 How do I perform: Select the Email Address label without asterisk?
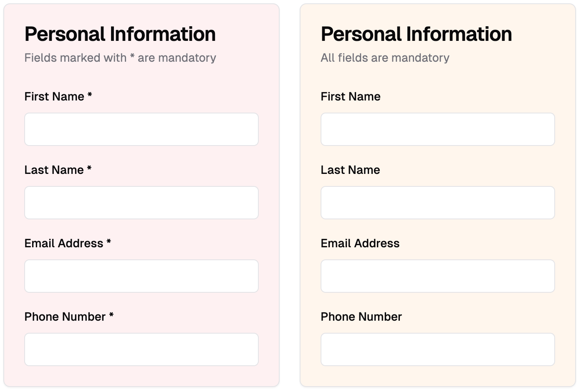(x=360, y=244)
